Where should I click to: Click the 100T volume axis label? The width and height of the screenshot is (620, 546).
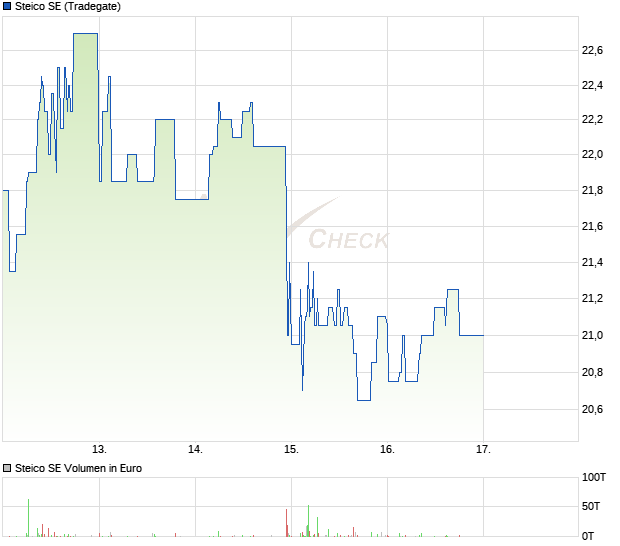click(x=594, y=477)
